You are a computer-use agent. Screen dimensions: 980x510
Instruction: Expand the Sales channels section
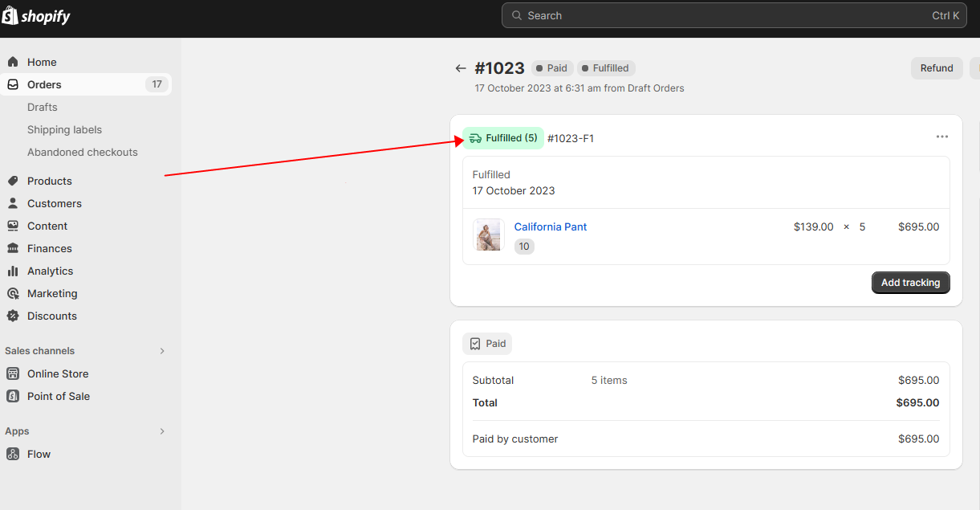pyautogui.click(x=161, y=351)
